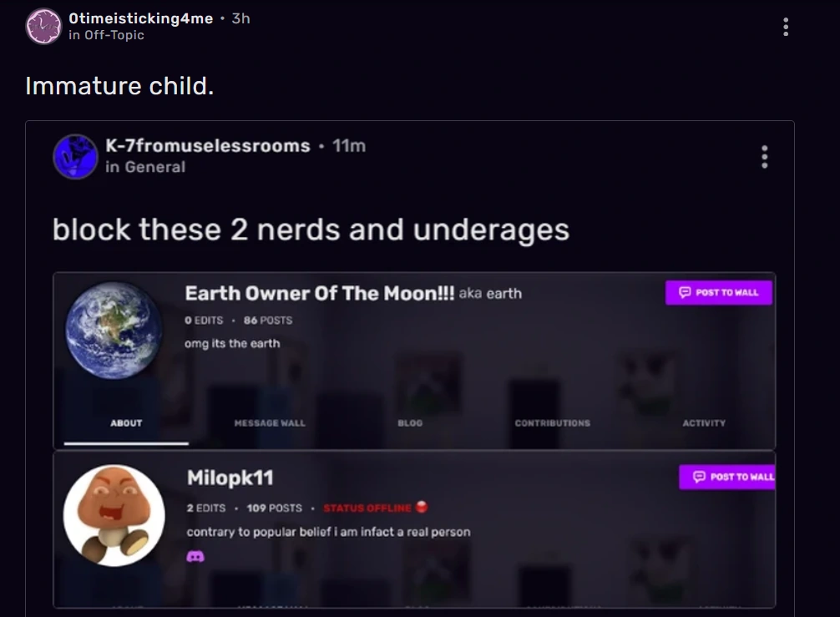Open the quoted post's three-dot menu

click(x=765, y=157)
